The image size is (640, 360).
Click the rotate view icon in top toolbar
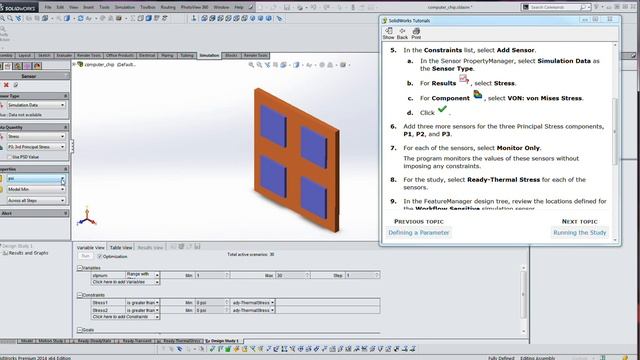click(x=80, y=18)
